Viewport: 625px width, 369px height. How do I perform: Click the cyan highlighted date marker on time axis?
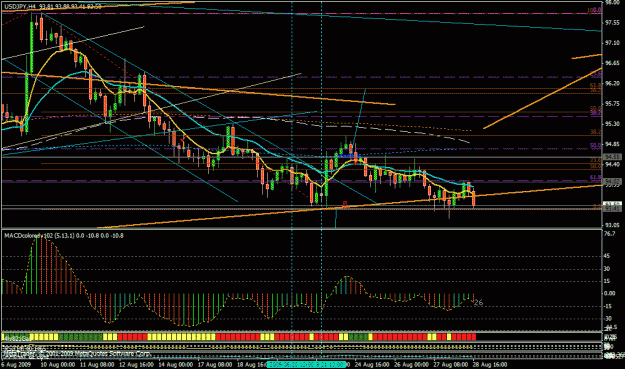(x=307, y=365)
